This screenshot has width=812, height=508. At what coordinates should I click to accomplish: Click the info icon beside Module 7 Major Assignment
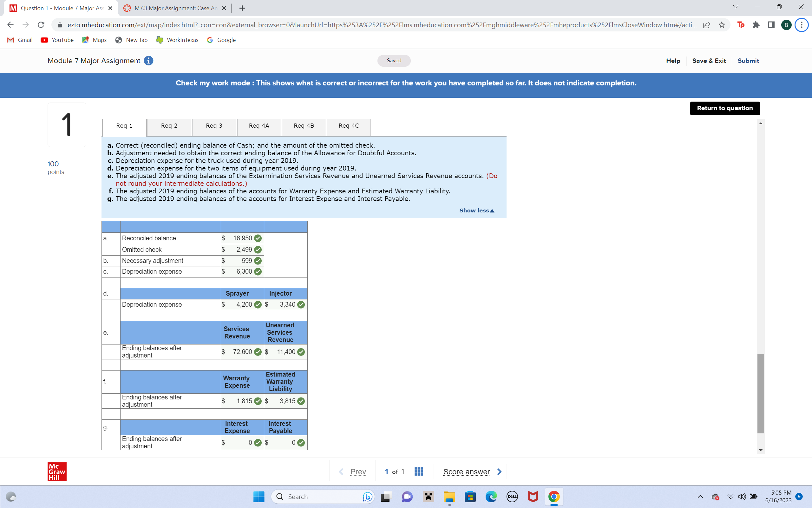pos(148,60)
